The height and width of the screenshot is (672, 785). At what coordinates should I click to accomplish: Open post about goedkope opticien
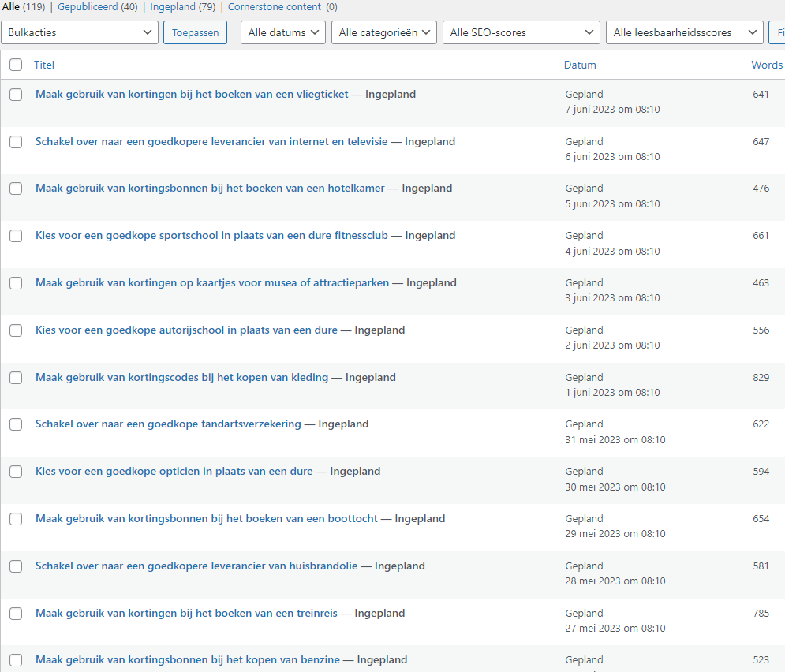(174, 472)
